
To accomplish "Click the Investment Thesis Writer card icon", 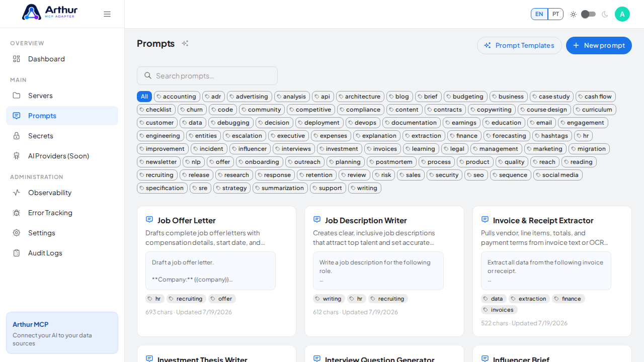I will pyautogui.click(x=149, y=358).
